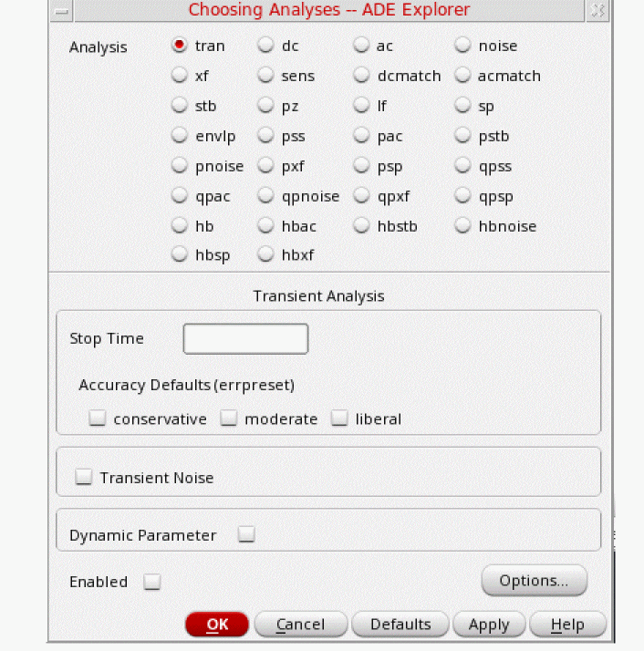Screen dimensions: 644x651
Task: Select the hbnoise analysis radio button
Action: [x=462, y=226]
